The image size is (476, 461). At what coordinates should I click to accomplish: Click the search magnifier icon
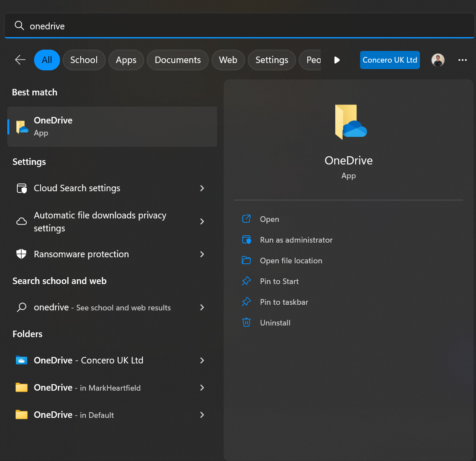[x=19, y=26]
